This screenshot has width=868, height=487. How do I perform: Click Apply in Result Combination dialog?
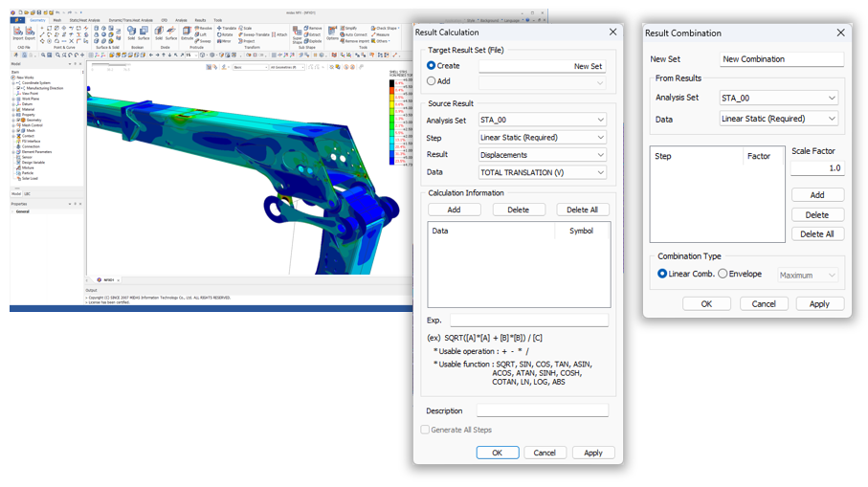(819, 304)
